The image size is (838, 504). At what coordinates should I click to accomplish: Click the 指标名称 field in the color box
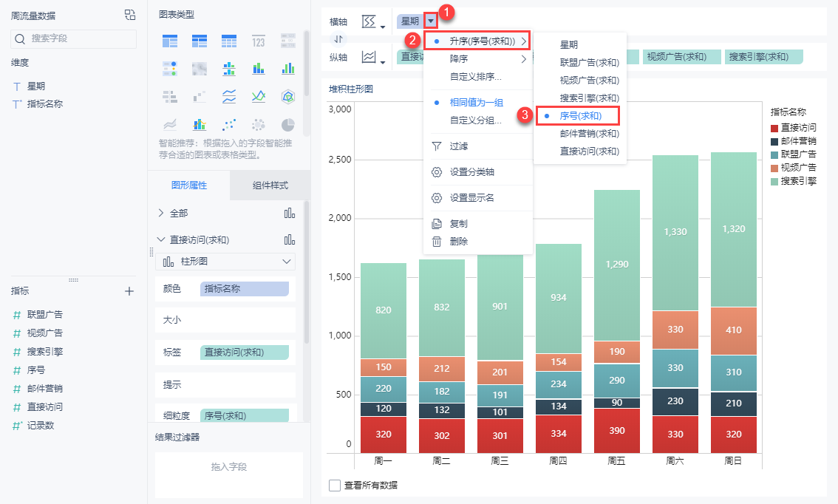point(245,289)
